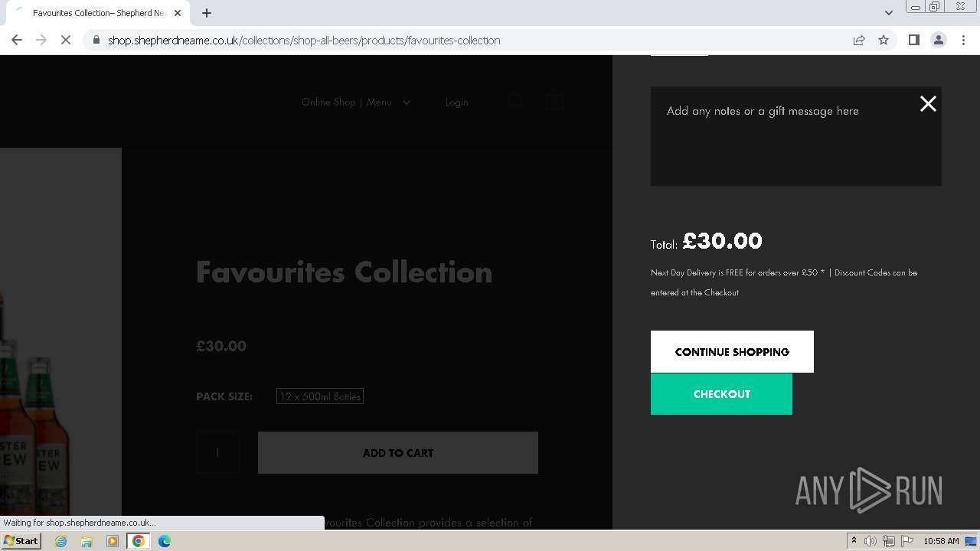The height and width of the screenshot is (551, 980).
Task: Open the browser side panel
Action: coord(913,41)
